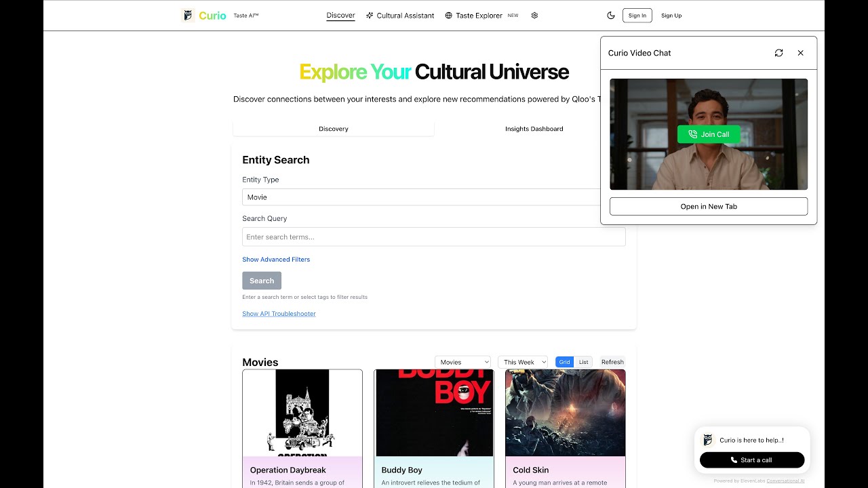This screenshot has height=488, width=868.
Task: Close the Curio Video Chat panel
Action: 800,53
